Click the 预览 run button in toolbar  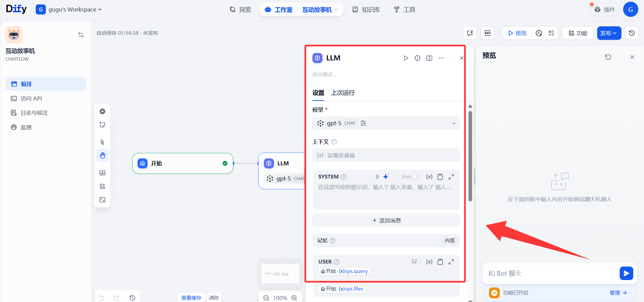(517, 33)
